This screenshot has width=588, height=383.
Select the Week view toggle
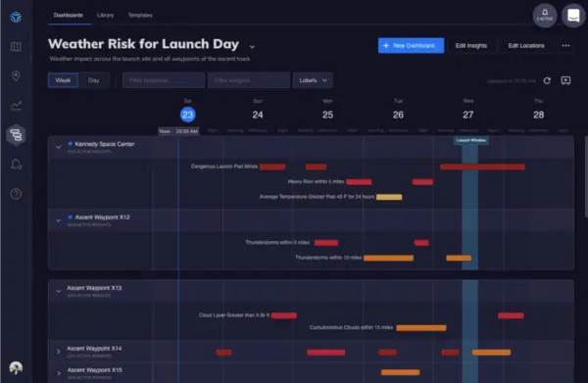point(63,80)
